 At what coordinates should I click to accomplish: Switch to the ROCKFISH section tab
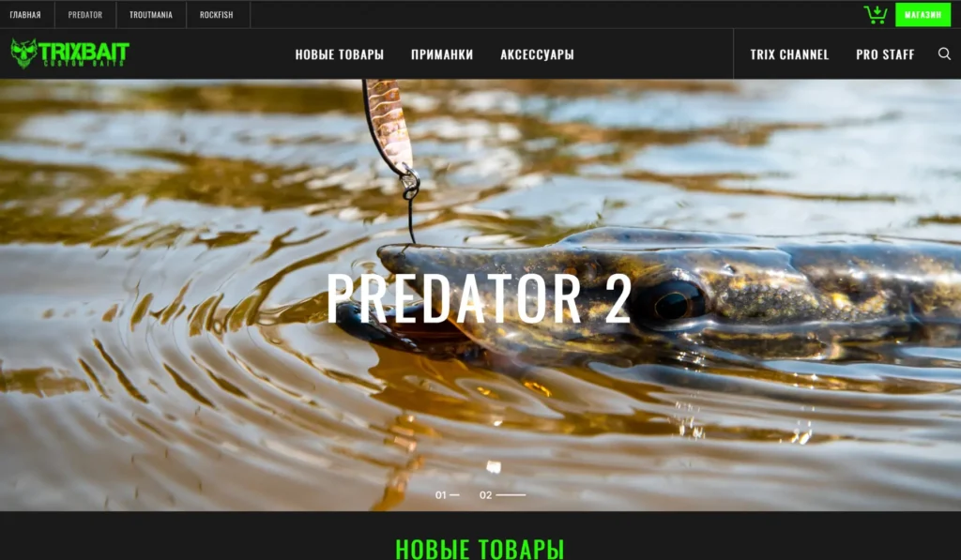[217, 15]
